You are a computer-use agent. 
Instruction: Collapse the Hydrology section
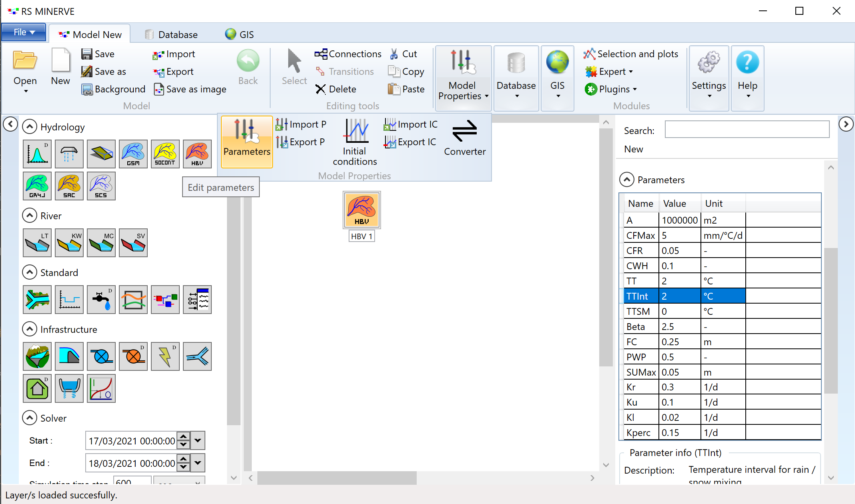click(30, 127)
